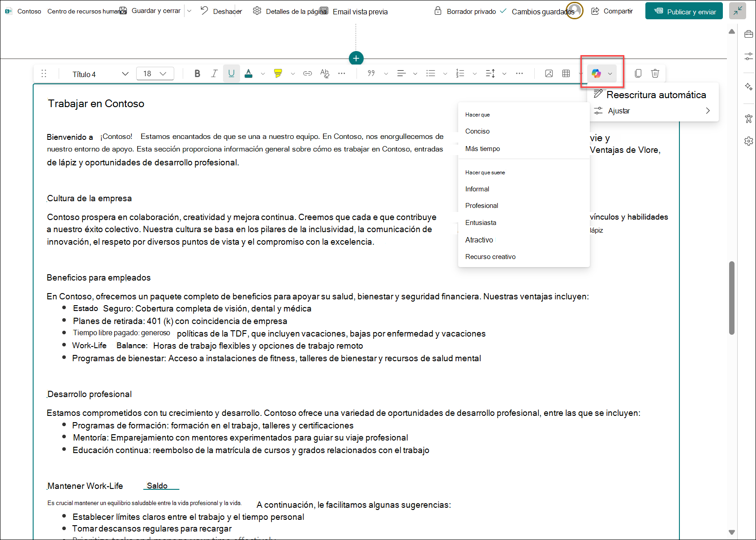Image resolution: width=756 pixels, height=540 pixels.
Task: Toggle bold formatting in the text toolbar
Action: pos(197,73)
